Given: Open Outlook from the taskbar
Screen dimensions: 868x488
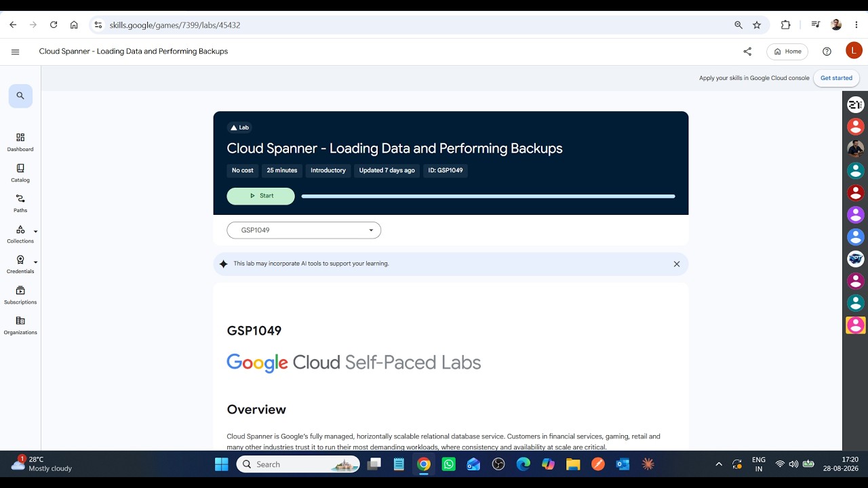Looking at the screenshot, I should tap(623, 464).
